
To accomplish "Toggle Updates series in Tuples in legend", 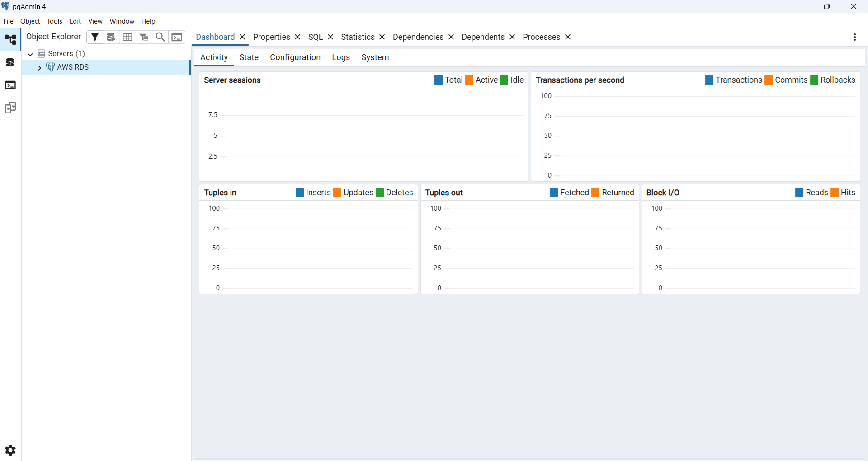I will tap(337, 193).
